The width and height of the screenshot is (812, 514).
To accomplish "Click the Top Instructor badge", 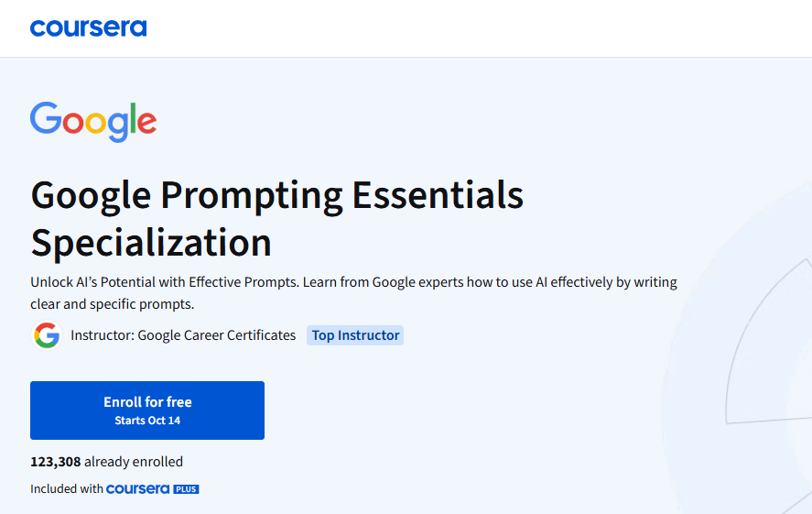I will tap(355, 335).
